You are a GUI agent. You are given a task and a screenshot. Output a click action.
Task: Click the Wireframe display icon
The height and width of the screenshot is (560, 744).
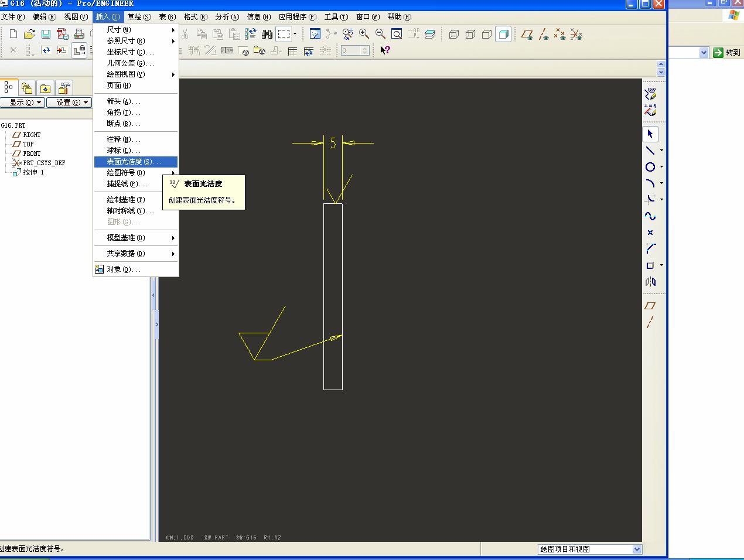[453, 34]
